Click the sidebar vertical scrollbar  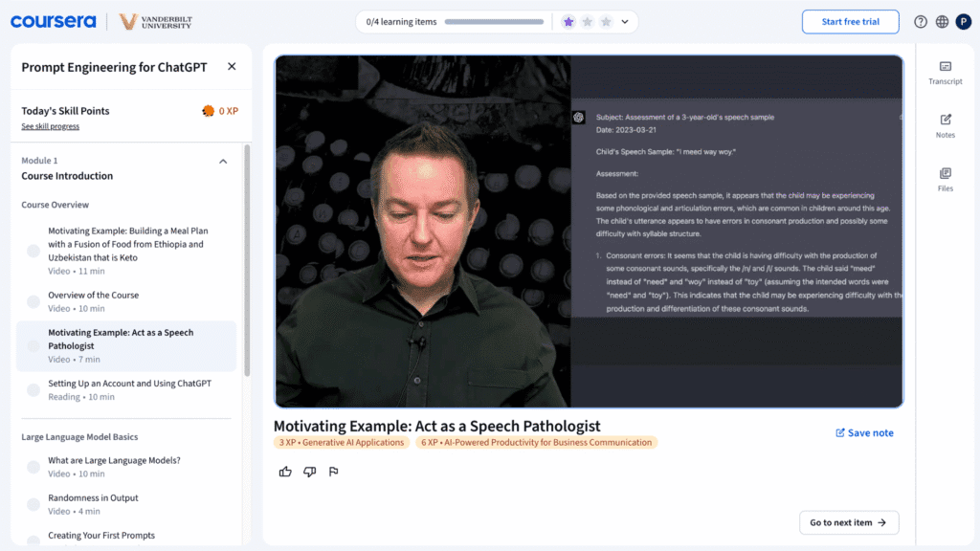point(247,260)
